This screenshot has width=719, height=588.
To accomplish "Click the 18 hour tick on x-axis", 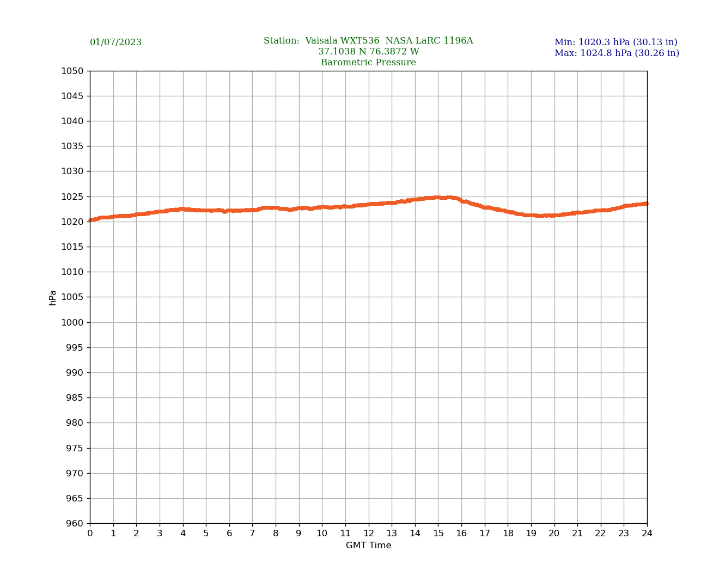I will (x=508, y=534).
